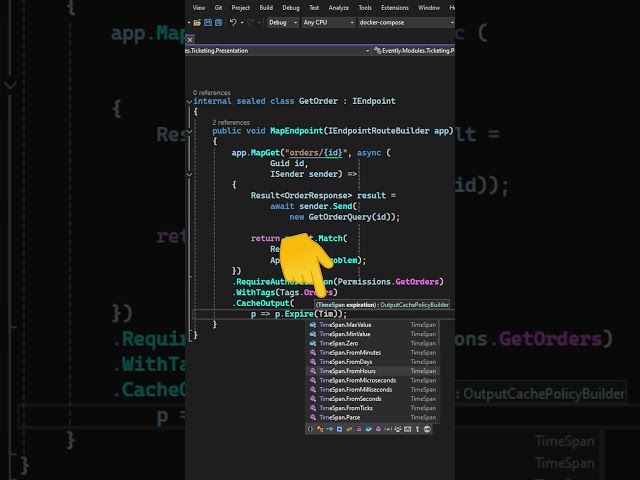
Task: Open the Build menu
Action: [266, 8]
